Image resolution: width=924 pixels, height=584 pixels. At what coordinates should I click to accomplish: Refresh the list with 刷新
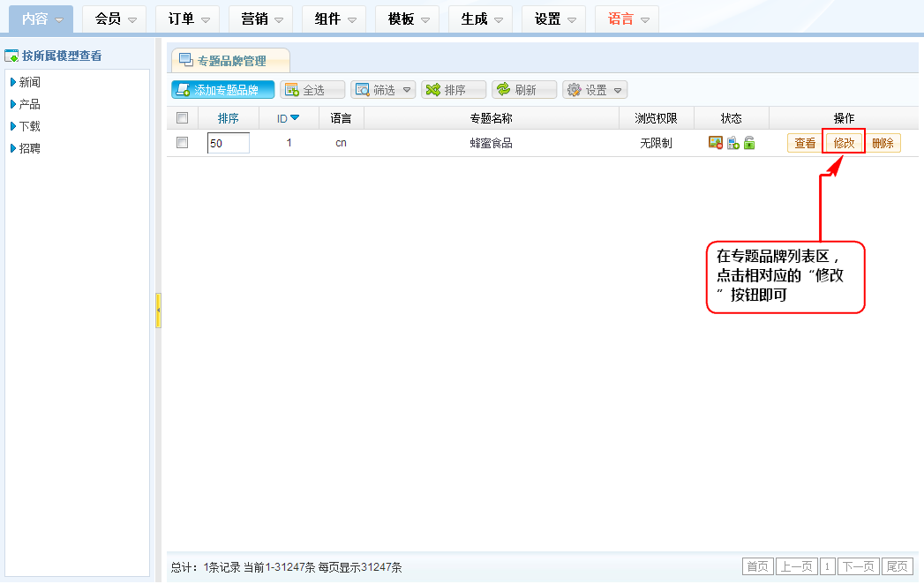tap(524, 90)
